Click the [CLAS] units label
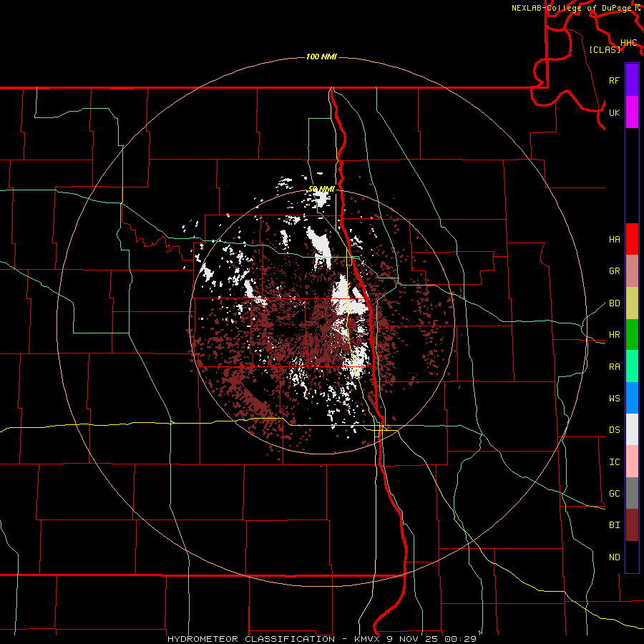 (x=605, y=49)
